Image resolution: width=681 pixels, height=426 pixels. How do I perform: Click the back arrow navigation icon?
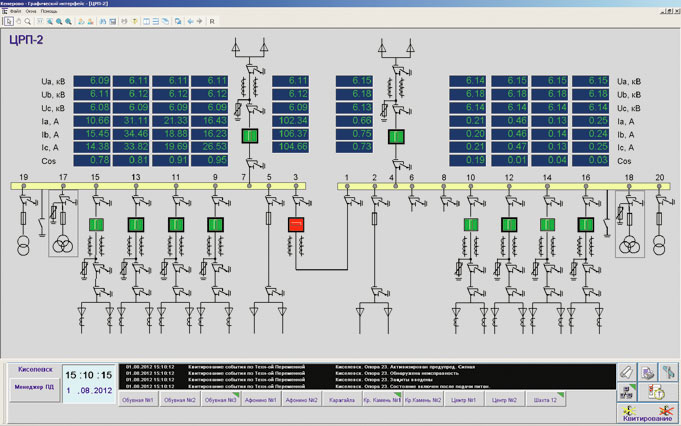[191, 20]
